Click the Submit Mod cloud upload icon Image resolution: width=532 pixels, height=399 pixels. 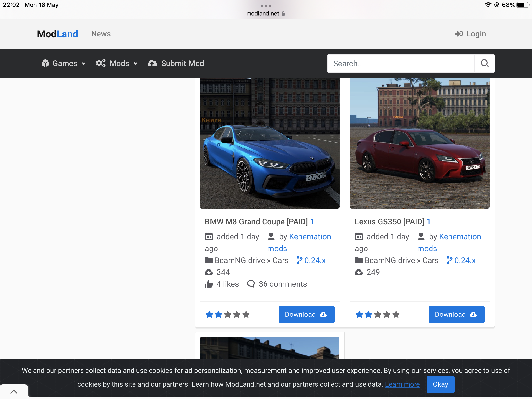(152, 63)
